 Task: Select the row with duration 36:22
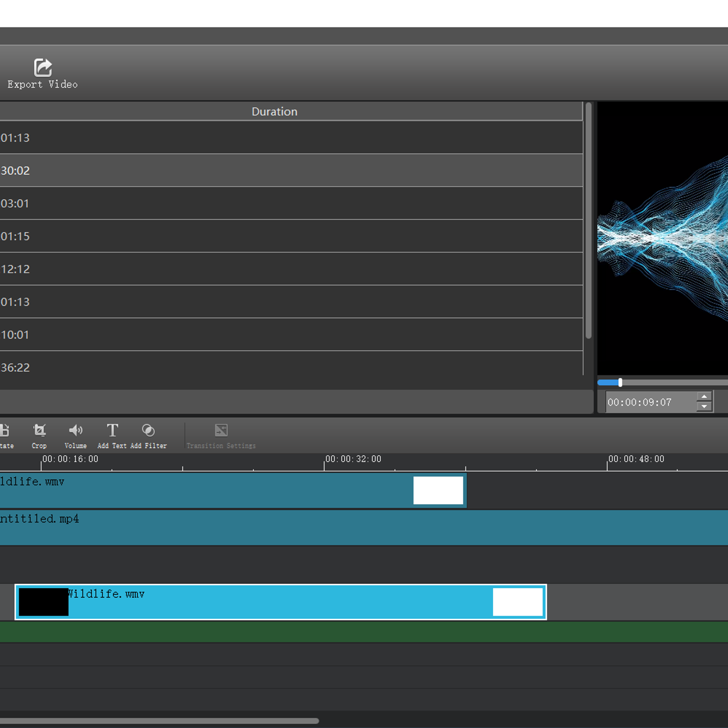click(x=291, y=367)
